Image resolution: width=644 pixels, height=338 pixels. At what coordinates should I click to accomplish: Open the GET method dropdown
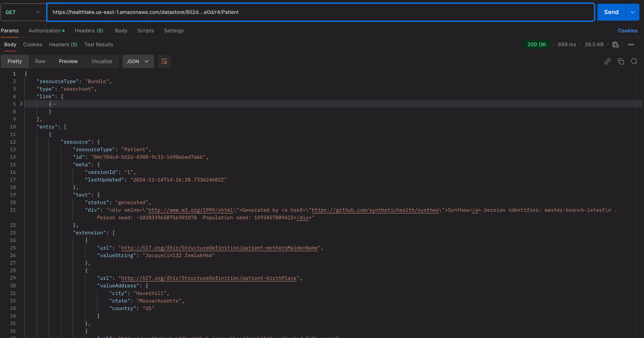23,12
